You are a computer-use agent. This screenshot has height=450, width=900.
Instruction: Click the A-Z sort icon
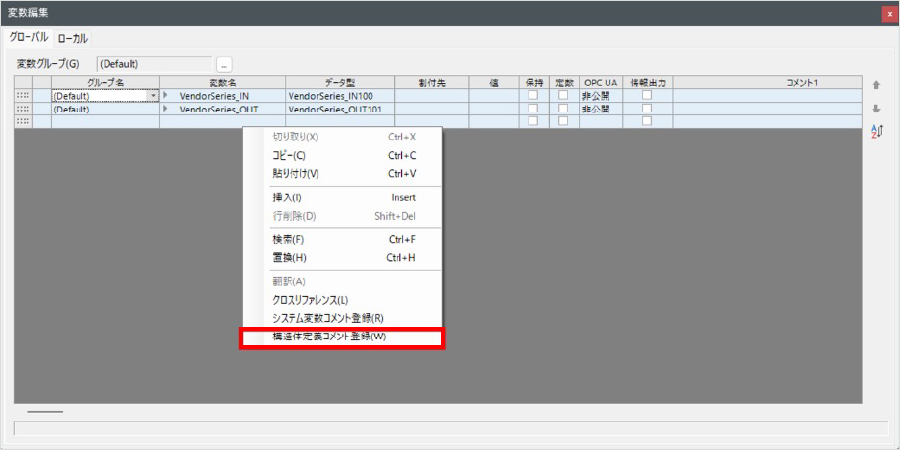pos(876,131)
